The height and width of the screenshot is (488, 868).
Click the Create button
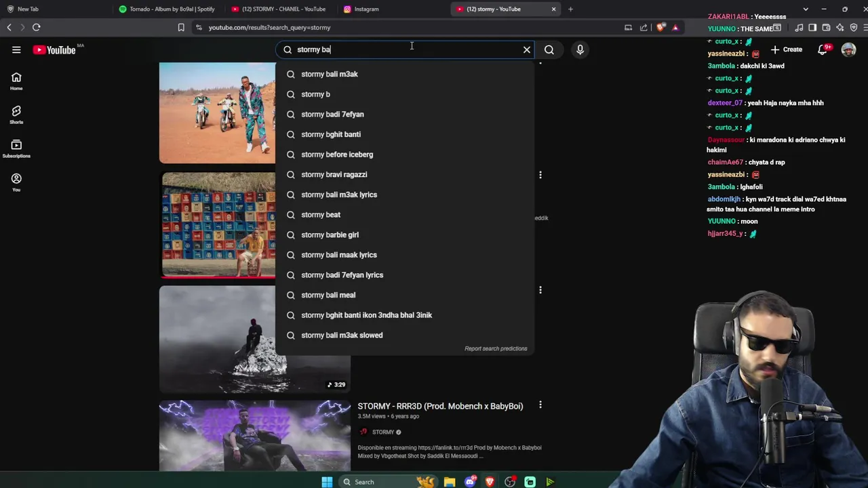click(x=786, y=49)
